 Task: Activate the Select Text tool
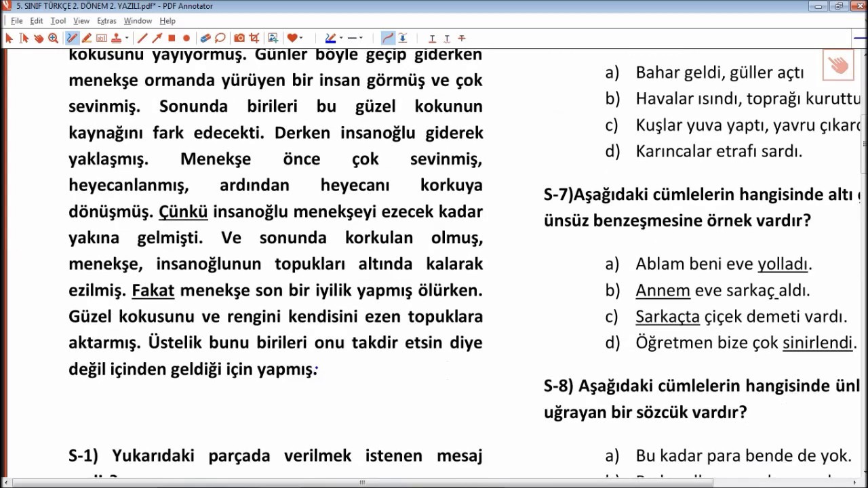tap(24, 39)
